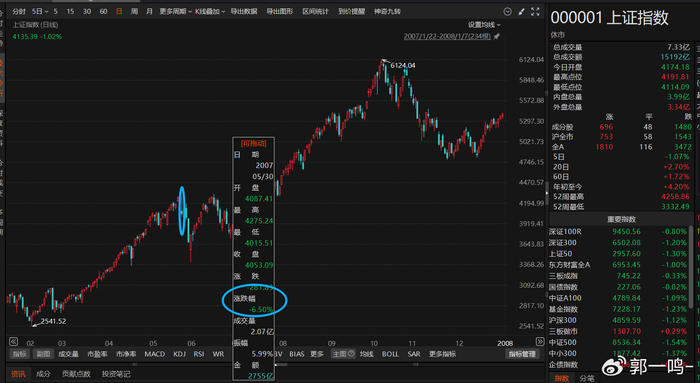Open 更多 sub-chart indicators

point(317,354)
